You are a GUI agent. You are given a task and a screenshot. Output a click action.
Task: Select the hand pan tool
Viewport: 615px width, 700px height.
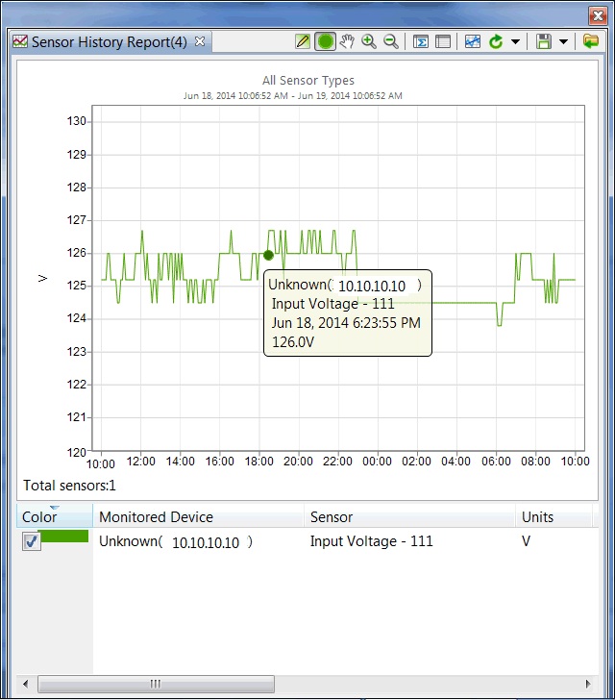click(347, 41)
